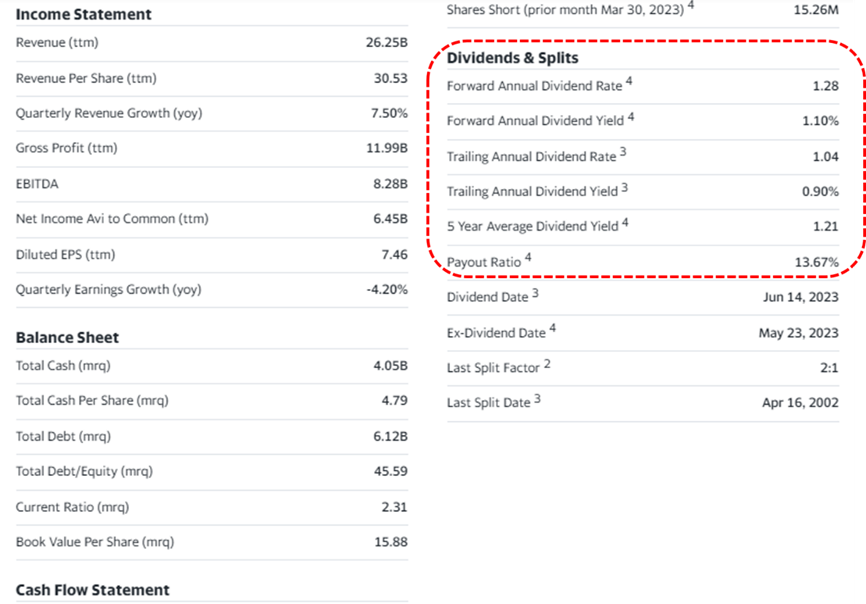
Task: Click the Last Split Date value
Action: click(800, 403)
